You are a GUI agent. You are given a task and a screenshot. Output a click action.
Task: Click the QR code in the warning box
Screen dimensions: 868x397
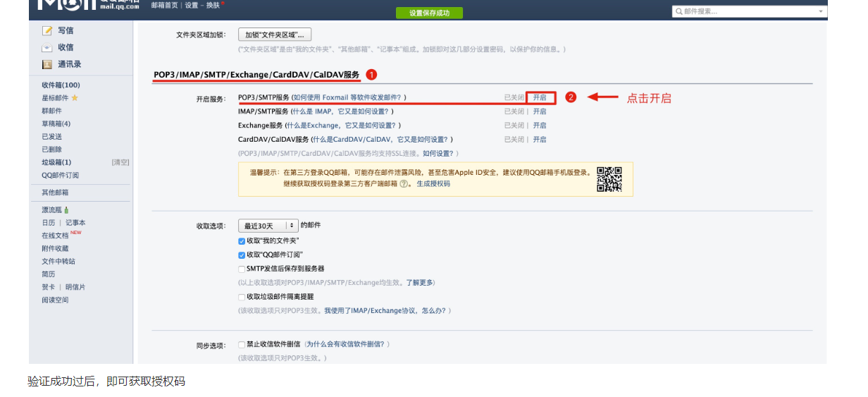[609, 179]
